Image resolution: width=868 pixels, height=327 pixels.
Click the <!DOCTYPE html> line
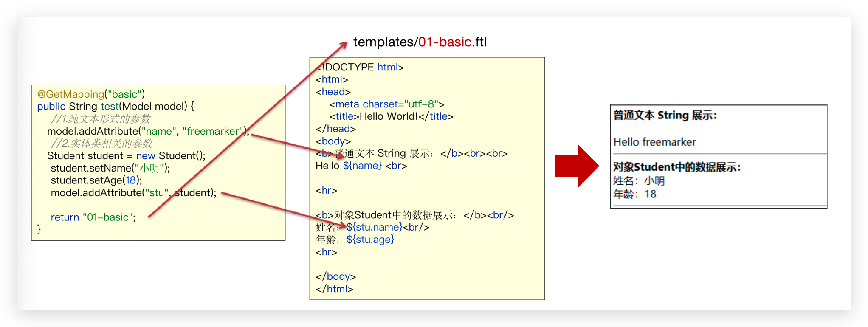click(x=360, y=67)
